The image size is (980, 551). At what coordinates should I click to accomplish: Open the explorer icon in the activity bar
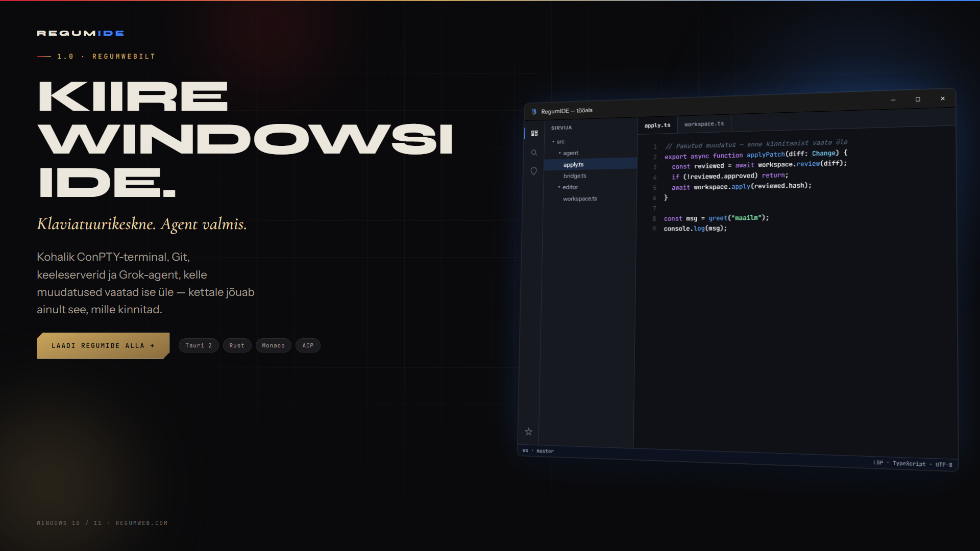[534, 133]
